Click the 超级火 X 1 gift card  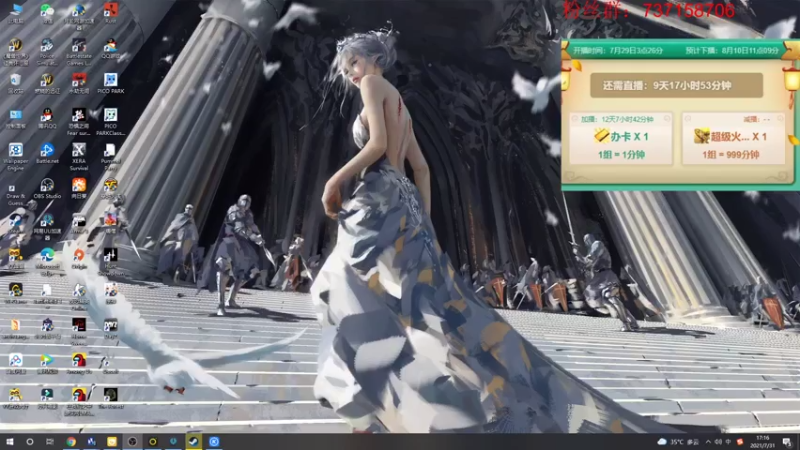(x=733, y=138)
